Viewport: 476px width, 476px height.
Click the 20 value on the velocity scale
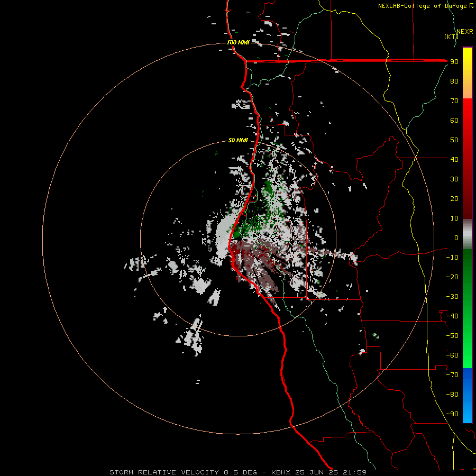[x=454, y=198]
